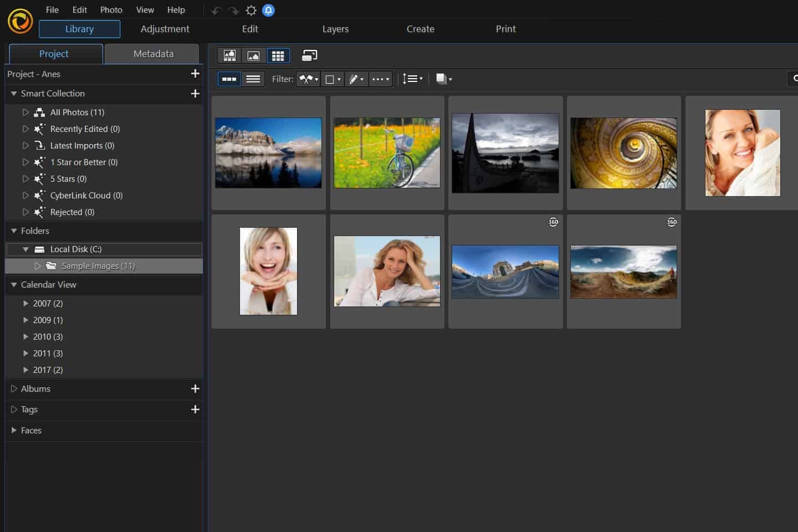Switch to browser grid mode icon
The image size is (798, 532).
[x=278, y=55]
